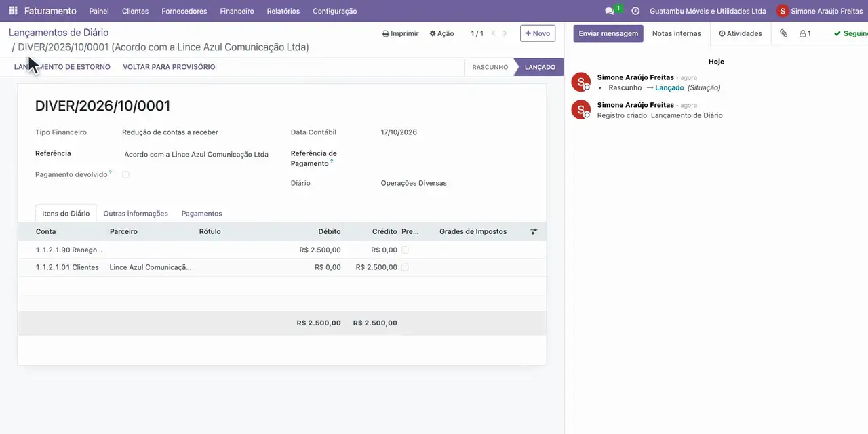Image resolution: width=868 pixels, height=434 pixels.
Task: Click the help mark beside Pagamento devolvido
Action: [x=111, y=172]
